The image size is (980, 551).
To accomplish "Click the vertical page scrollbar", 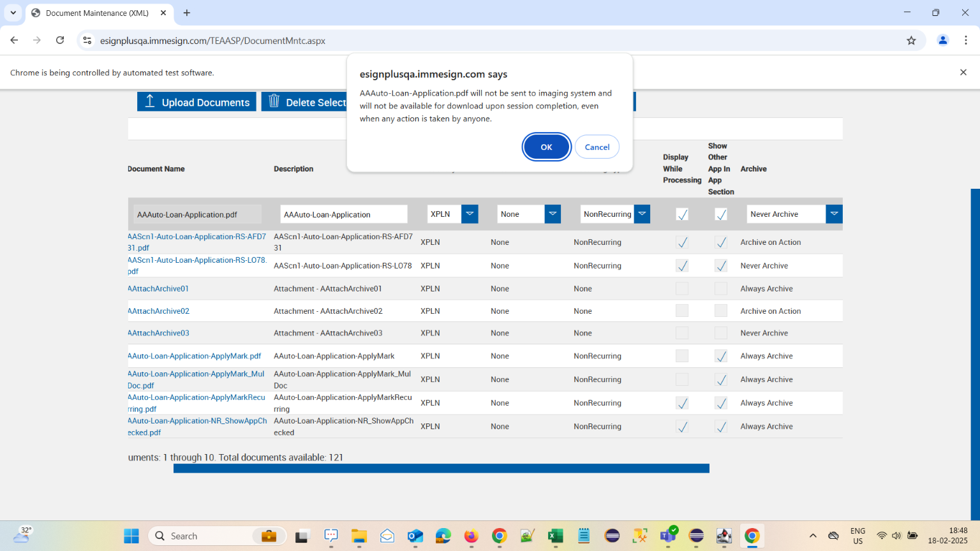I will (975, 354).
